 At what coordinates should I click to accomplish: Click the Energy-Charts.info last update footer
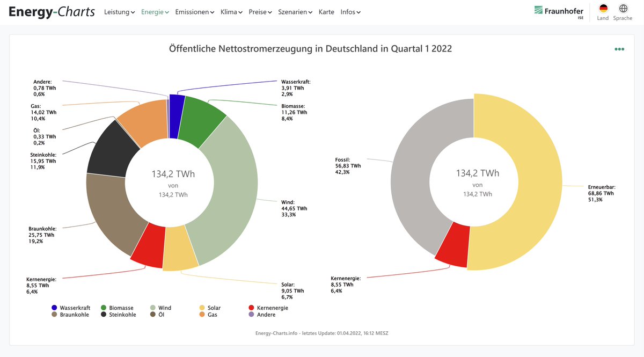click(x=322, y=333)
